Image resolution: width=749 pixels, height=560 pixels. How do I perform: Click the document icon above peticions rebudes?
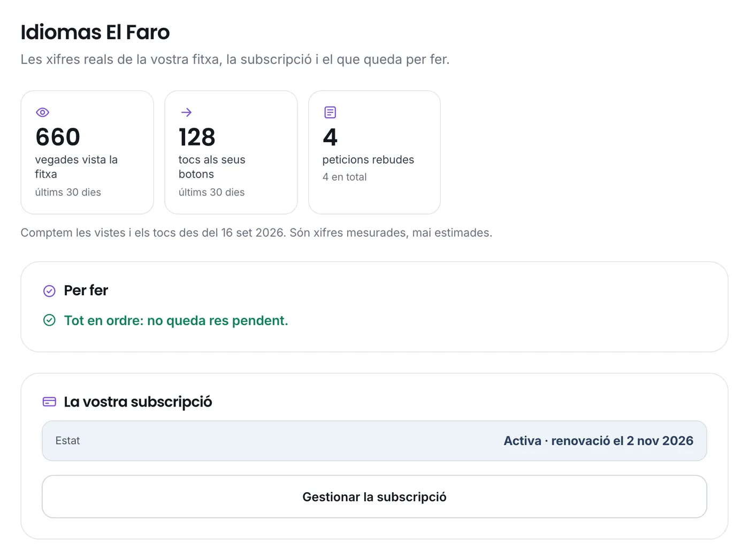(330, 112)
